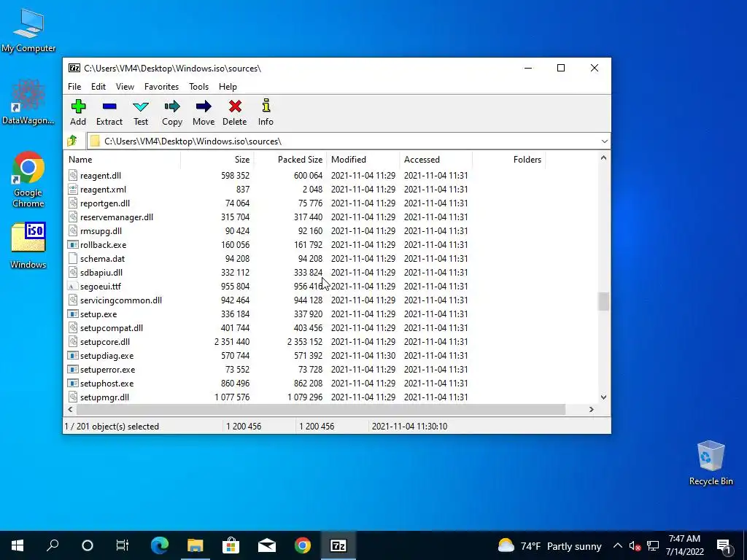747x560 pixels.
Task: Select the sdbapiu.dll file
Action: tap(101, 273)
